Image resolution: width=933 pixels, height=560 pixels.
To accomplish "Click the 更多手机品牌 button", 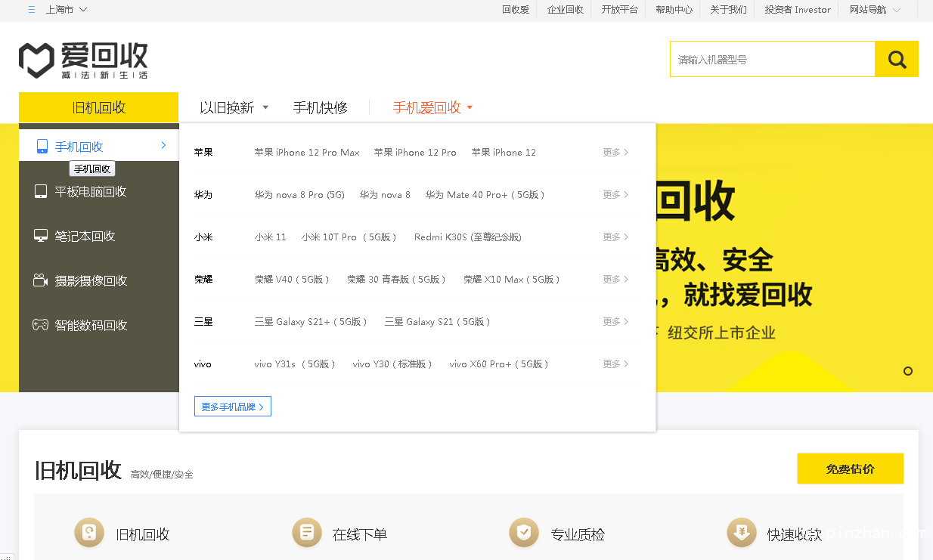I will 233,407.
